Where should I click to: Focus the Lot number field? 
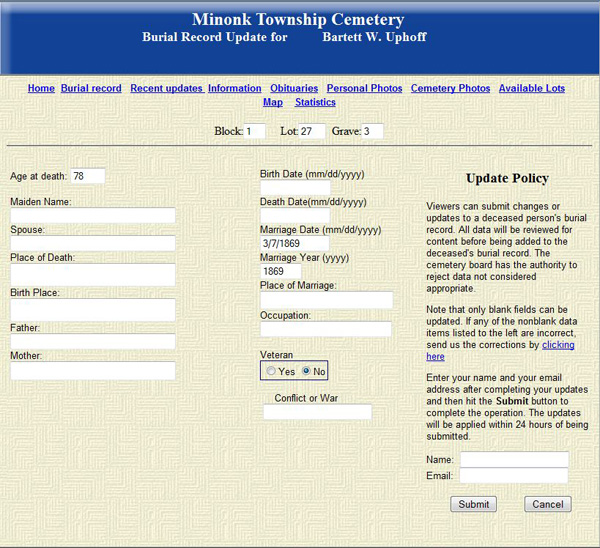pos(312,131)
